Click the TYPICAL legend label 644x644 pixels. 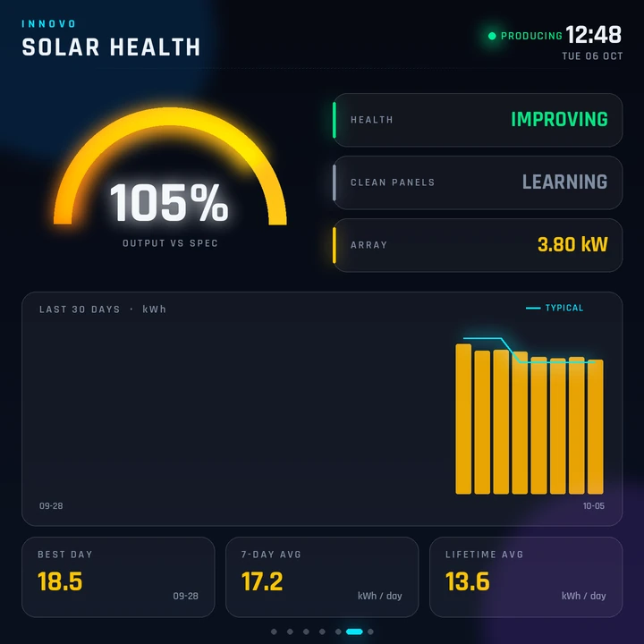564,308
